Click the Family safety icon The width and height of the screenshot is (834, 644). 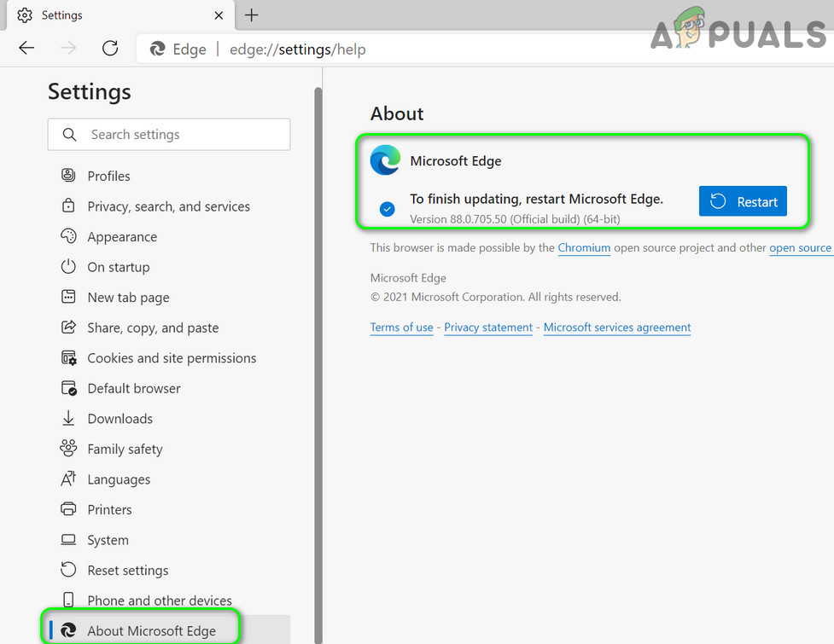(x=68, y=449)
